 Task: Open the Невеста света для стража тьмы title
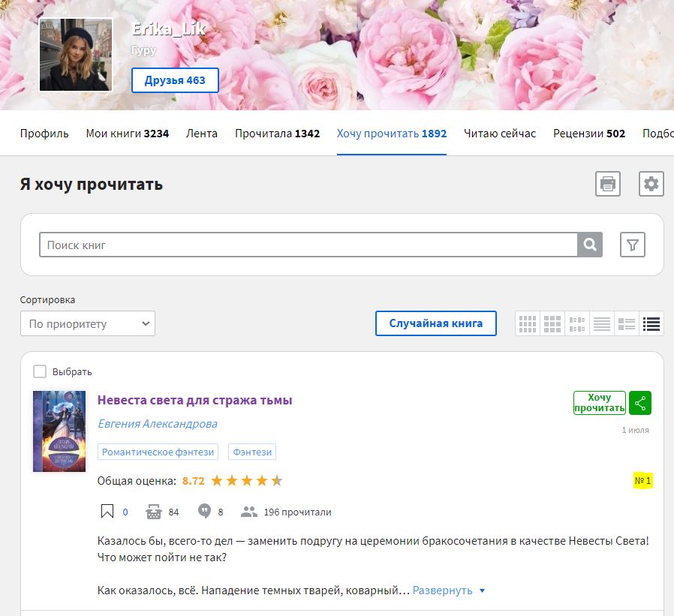tap(194, 401)
